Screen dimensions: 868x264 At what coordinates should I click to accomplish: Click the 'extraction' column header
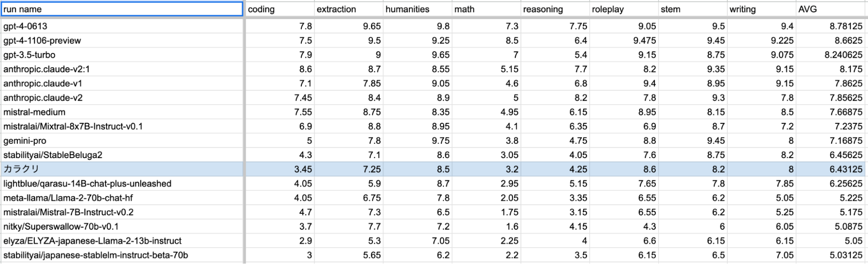pyautogui.click(x=348, y=9)
